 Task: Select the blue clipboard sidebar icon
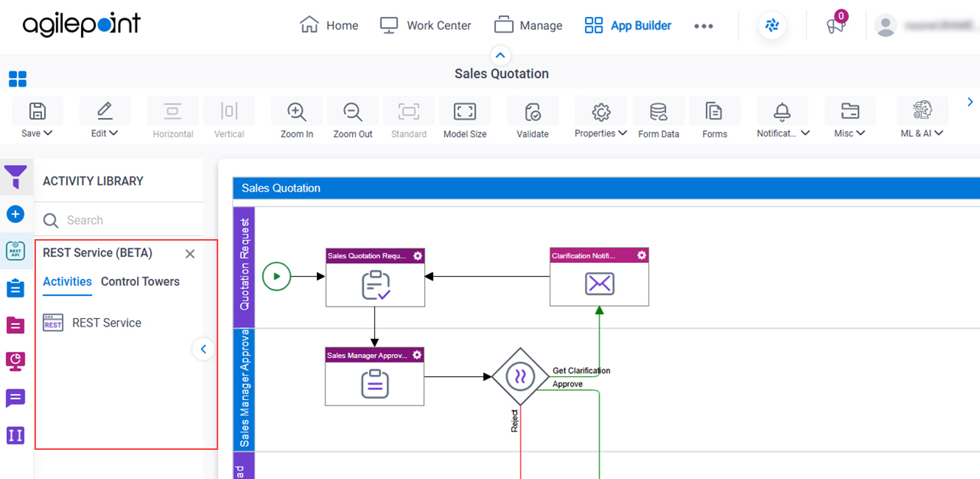pos(15,288)
